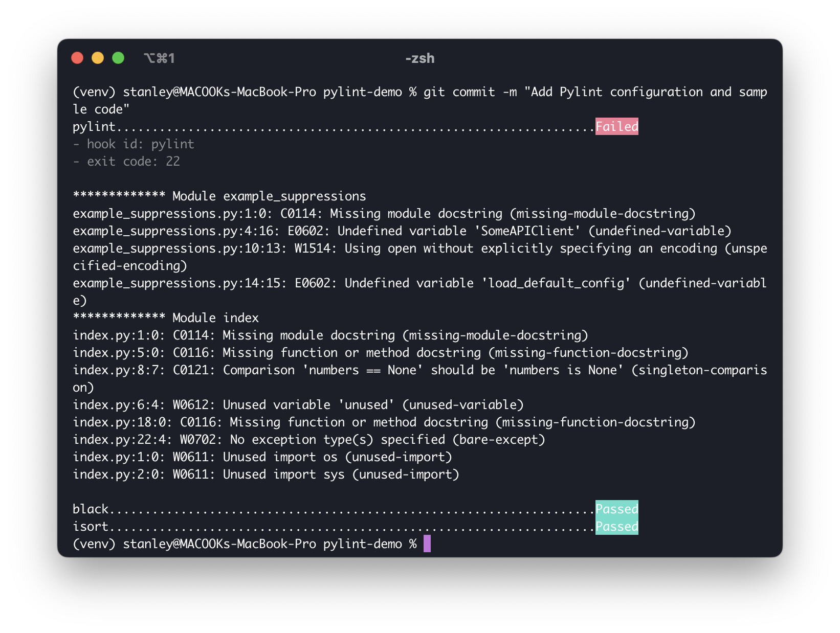Screen dimensions: 840x633
Task: Click the unused import sys warning line
Action: click(266, 474)
